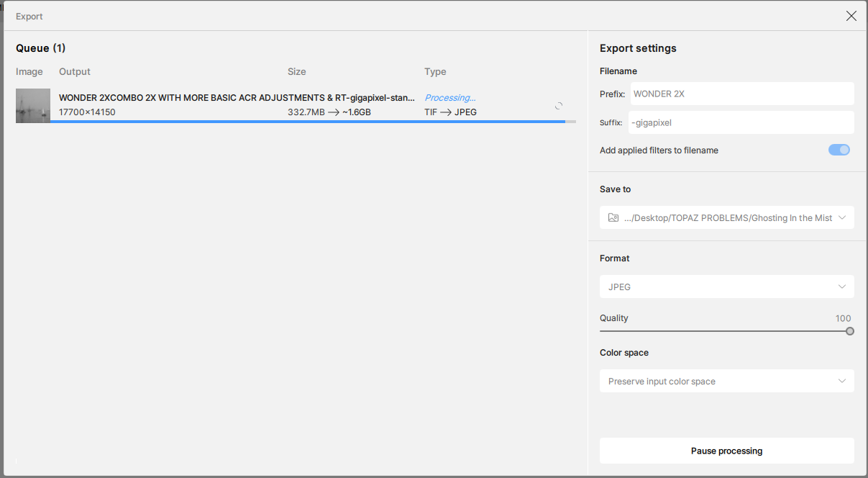Click the Output column header
This screenshot has width=868, height=478.
pos(75,71)
